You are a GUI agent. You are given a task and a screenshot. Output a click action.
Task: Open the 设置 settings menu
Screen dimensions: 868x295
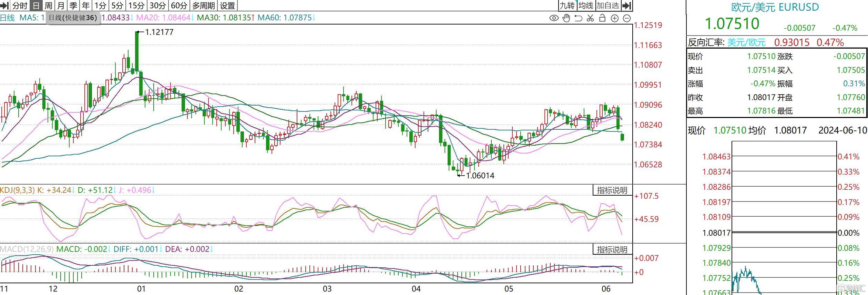tap(227, 6)
